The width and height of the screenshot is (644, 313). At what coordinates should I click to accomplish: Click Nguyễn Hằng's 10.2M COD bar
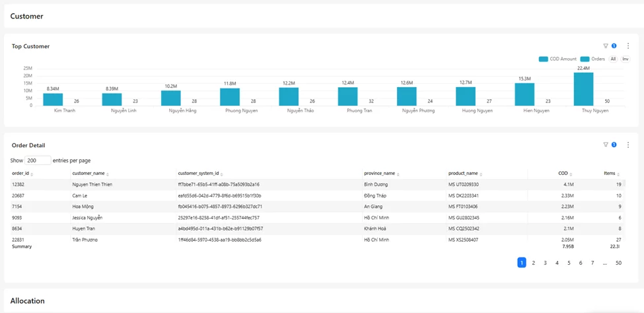[171, 98]
